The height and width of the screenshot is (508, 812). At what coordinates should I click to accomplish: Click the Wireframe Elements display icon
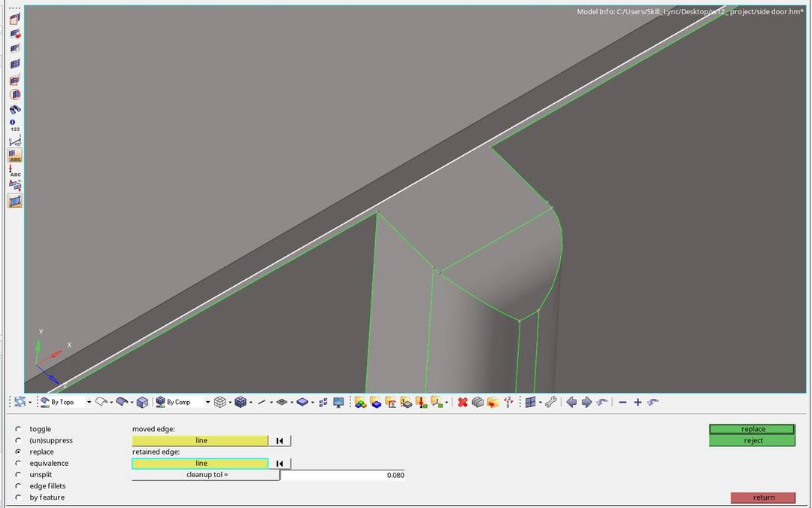[x=219, y=402]
